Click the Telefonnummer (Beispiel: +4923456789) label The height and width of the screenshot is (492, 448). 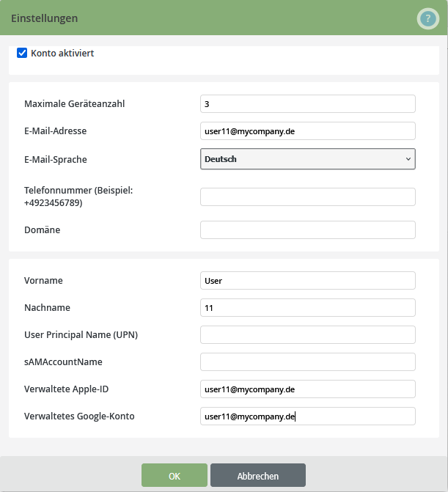coord(78,197)
